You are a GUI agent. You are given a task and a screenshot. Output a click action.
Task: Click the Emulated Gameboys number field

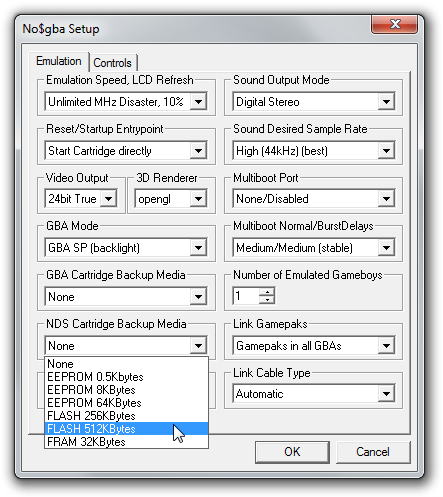246,296
